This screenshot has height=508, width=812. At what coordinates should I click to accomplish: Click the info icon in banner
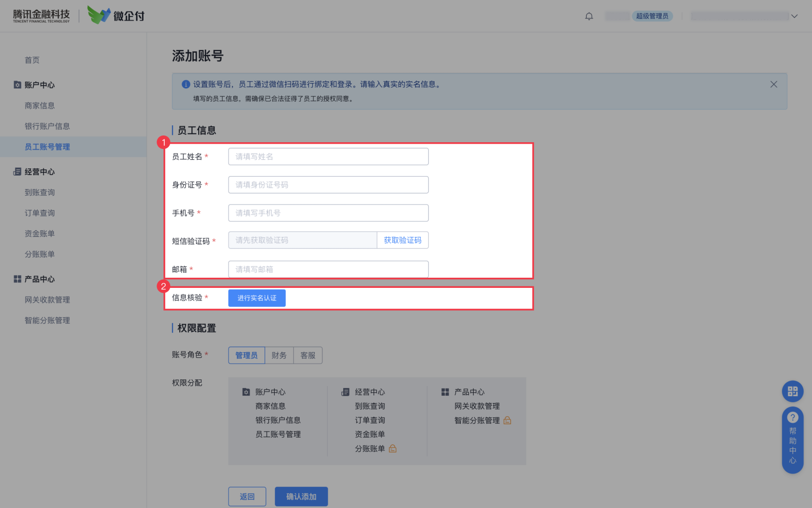click(x=186, y=84)
